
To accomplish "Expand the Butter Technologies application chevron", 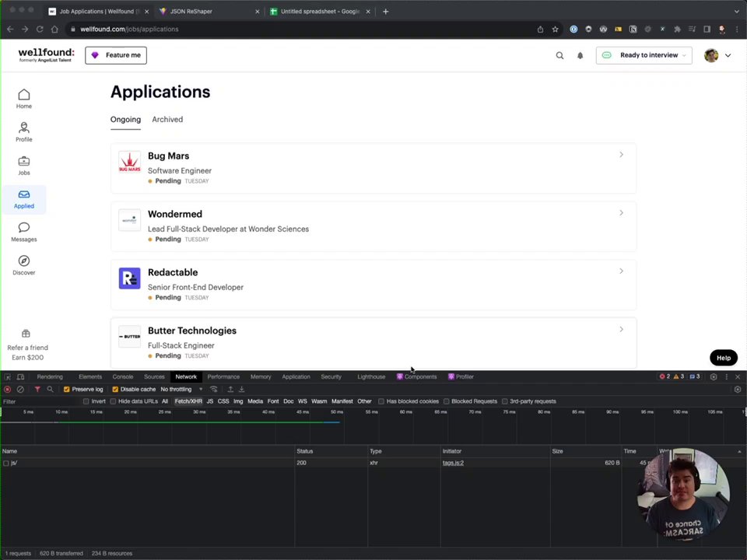I will coord(621,329).
